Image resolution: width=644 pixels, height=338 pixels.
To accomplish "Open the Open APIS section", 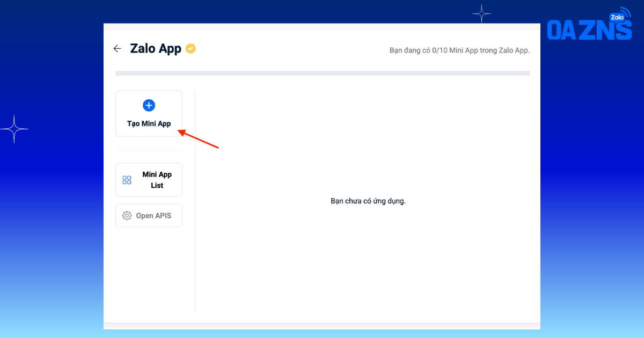I will 149,216.
